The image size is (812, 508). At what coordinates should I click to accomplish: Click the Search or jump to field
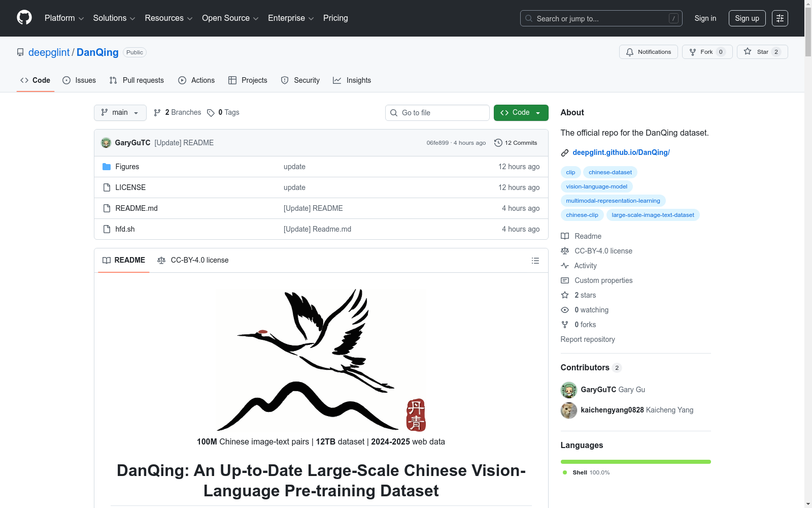click(x=601, y=18)
